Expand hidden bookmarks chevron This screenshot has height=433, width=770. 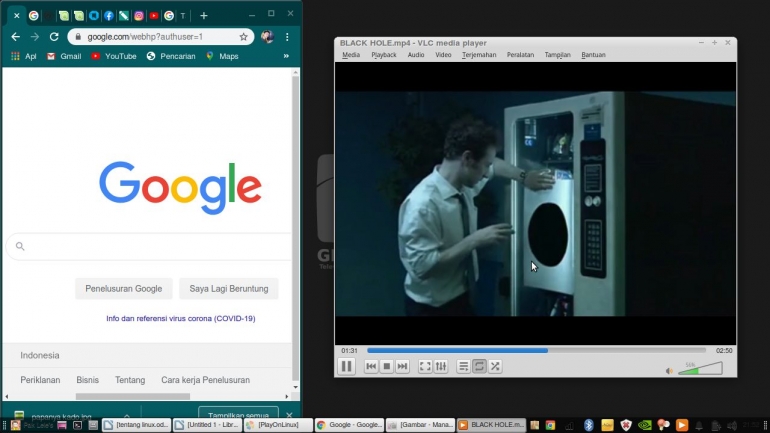click(x=286, y=56)
